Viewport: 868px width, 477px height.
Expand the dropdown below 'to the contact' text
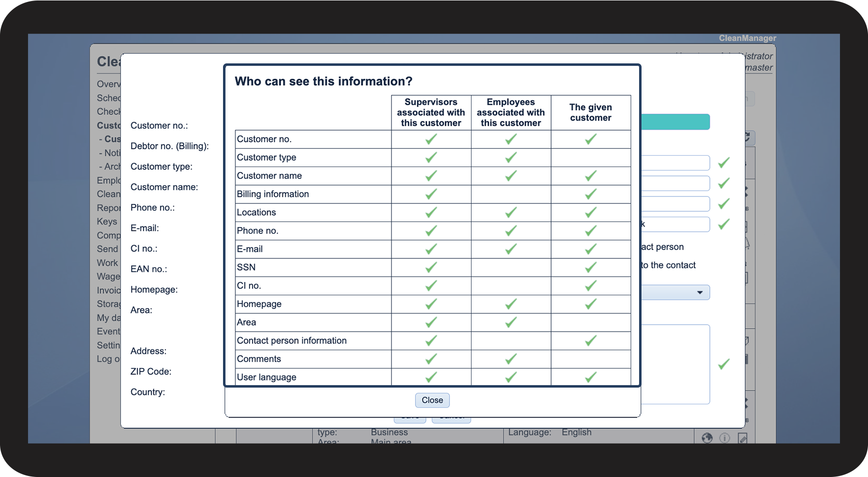click(x=675, y=292)
